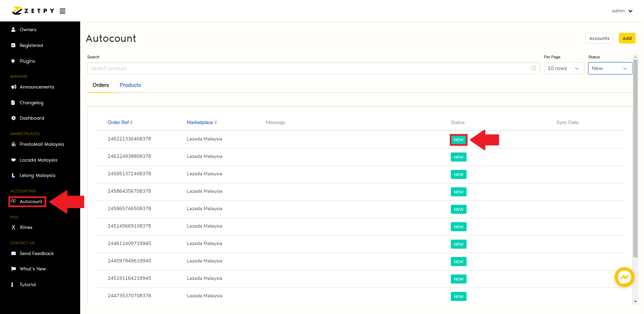Click order reference 245245669108378
The height and width of the screenshot is (314, 644).
(129, 226)
